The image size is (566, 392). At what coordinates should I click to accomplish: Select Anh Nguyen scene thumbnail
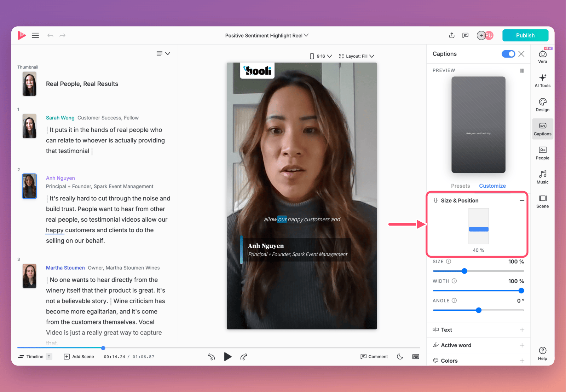tap(29, 186)
